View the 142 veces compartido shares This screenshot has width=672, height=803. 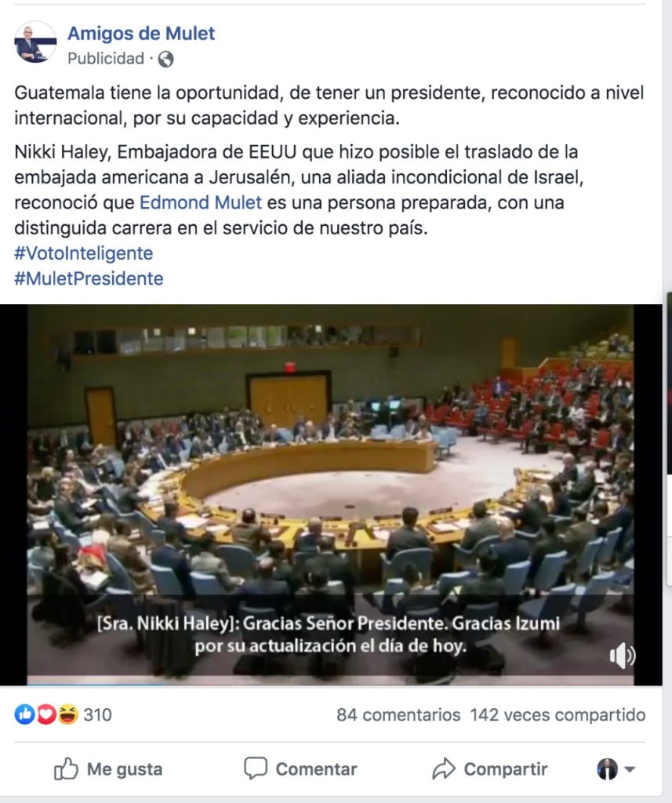tap(558, 715)
